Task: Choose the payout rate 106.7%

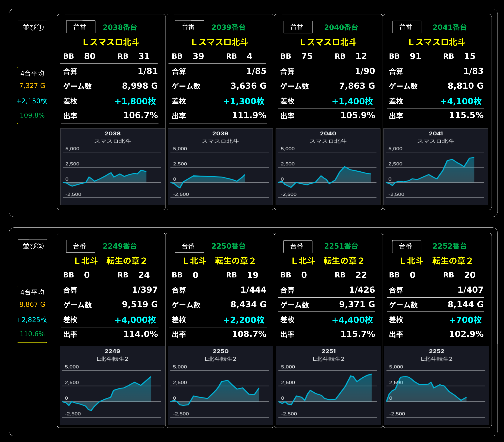Action: (141, 115)
